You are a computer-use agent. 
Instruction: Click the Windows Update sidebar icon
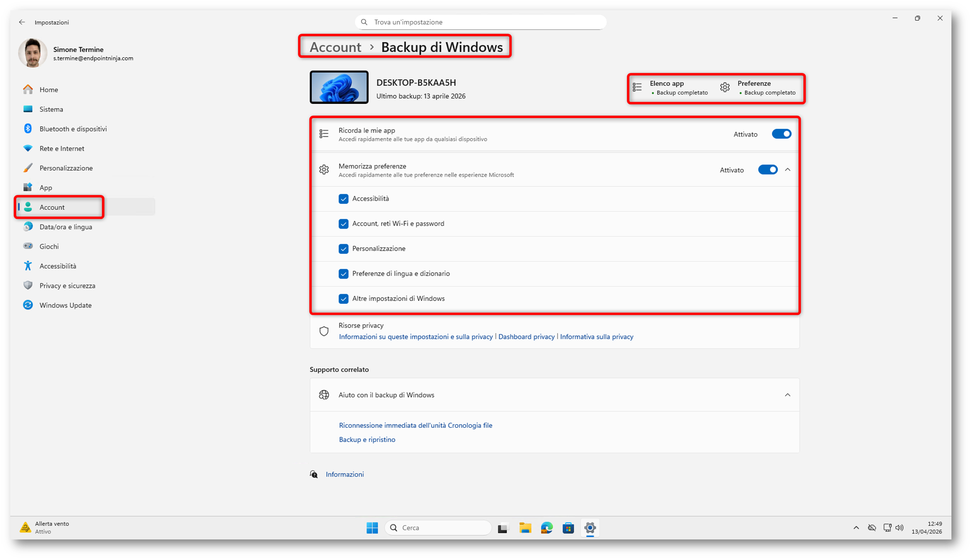coord(28,305)
